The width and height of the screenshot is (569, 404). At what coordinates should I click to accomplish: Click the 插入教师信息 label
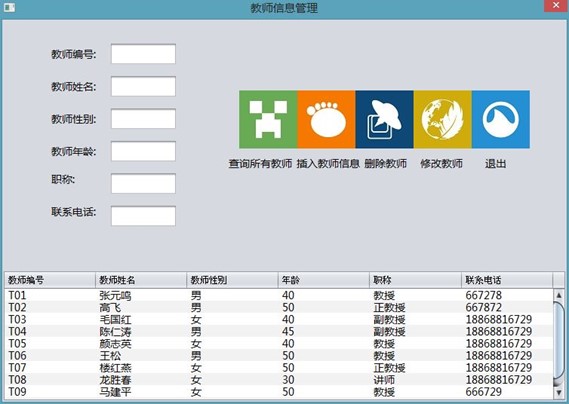[x=328, y=164]
